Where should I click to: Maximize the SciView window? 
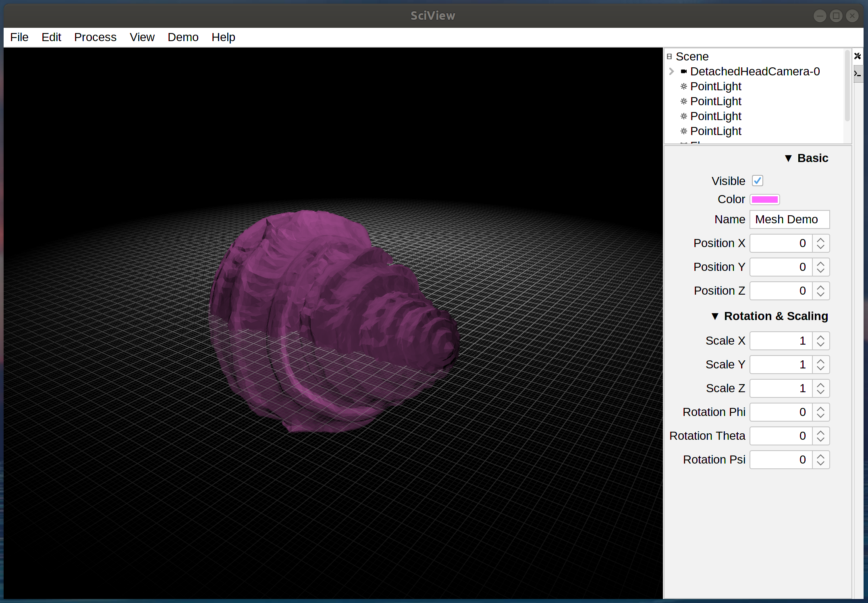click(836, 16)
